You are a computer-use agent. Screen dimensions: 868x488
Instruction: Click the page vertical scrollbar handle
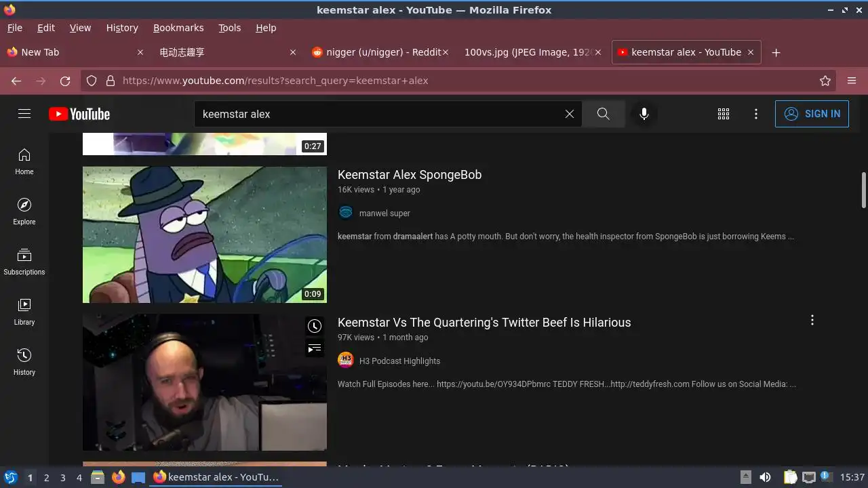click(863, 190)
